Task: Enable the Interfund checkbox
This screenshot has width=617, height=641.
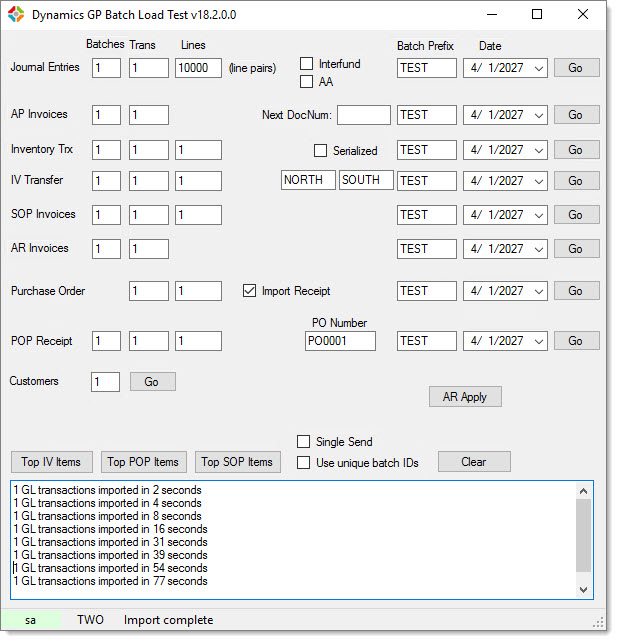Action: point(306,64)
